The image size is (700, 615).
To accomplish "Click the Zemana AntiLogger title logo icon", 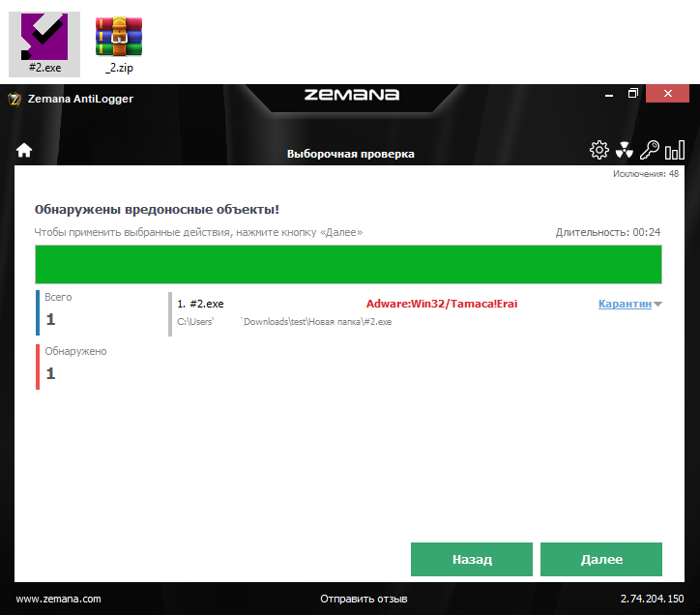I will tap(15, 99).
